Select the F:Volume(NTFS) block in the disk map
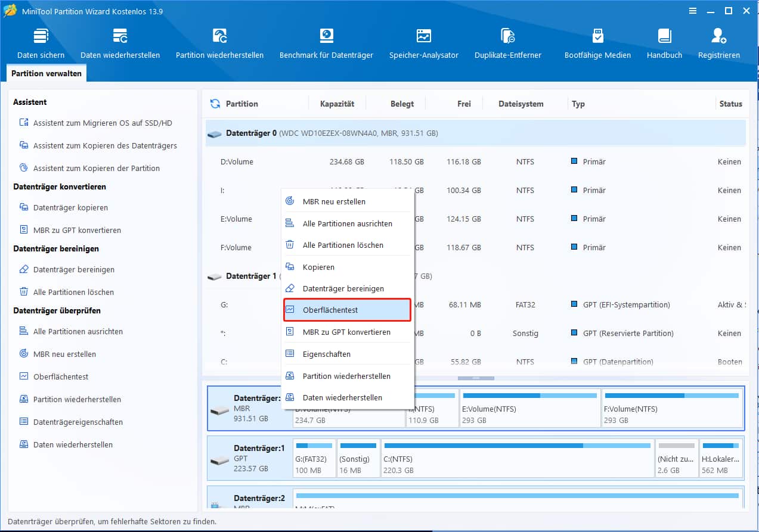 (672, 408)
